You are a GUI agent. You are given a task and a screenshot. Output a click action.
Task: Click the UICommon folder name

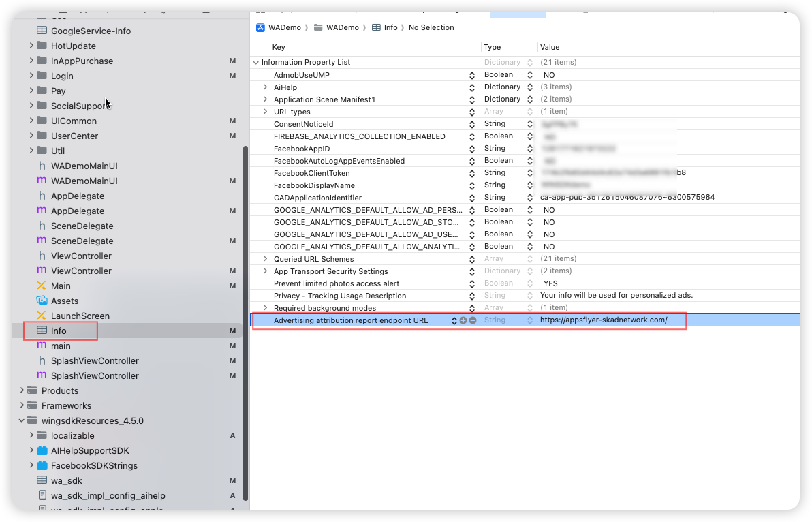click(74, 121)
